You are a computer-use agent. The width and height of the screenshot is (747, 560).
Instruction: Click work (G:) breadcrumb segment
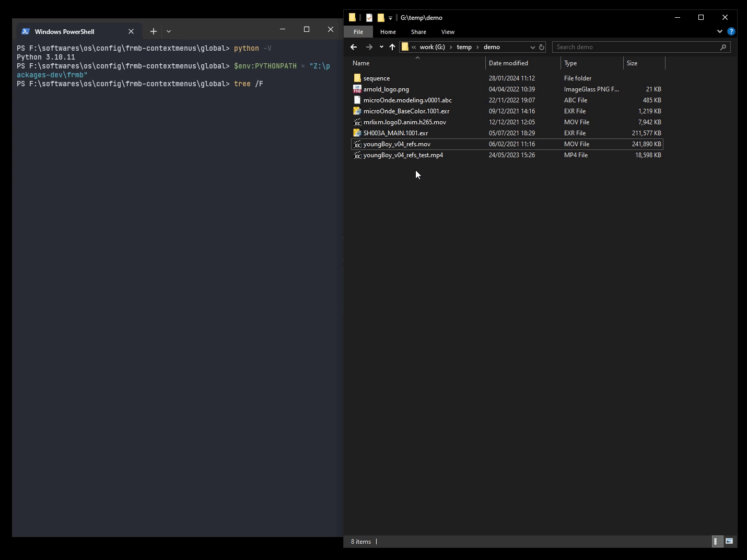click(x=433, y=47)
